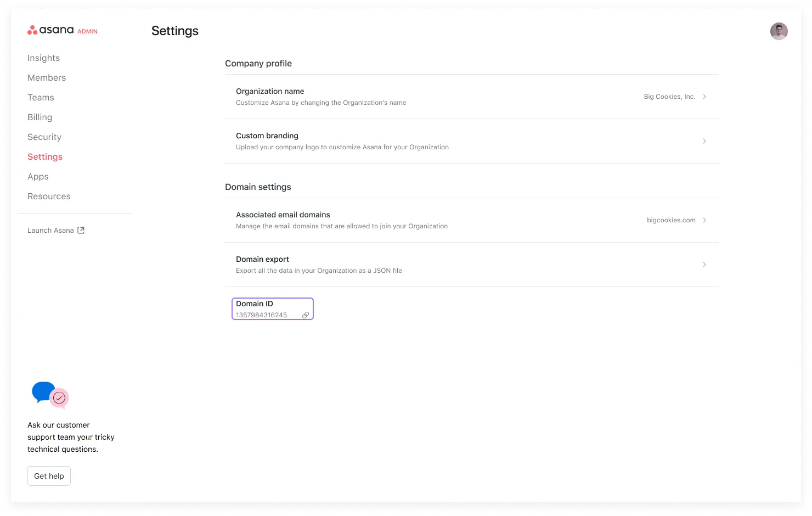Go to Insights in the sidebar
This screenshot has width=812, height=516.
click(43, 58)
